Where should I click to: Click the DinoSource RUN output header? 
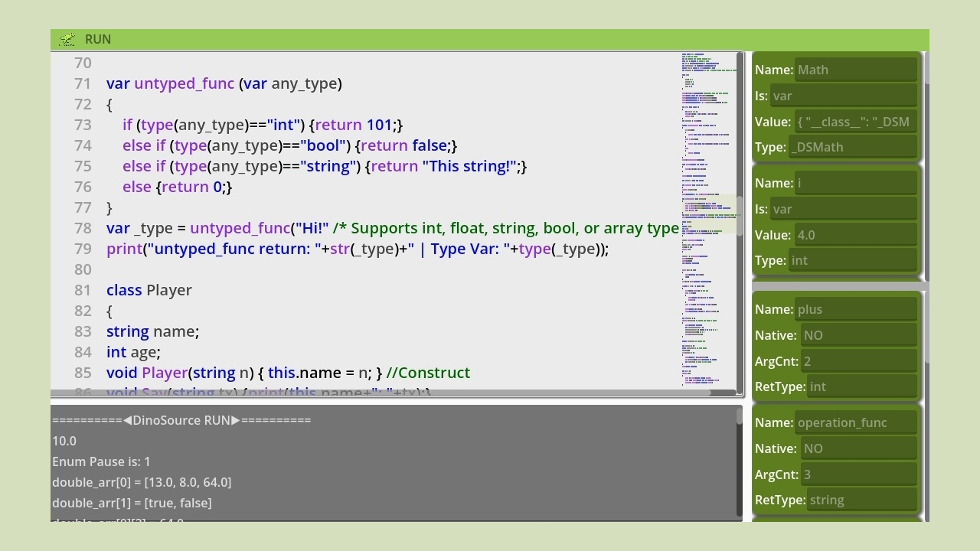tap(181, 420)
